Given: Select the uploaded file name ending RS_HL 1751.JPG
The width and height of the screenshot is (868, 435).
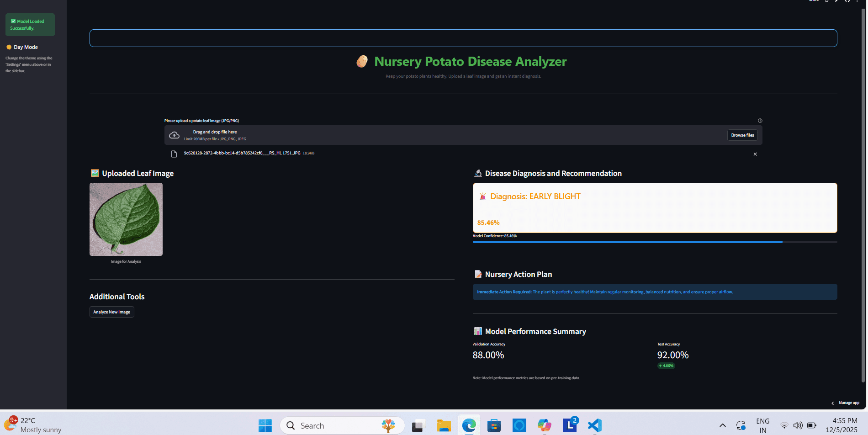Looking at the screenshot, I should point(242,153).
